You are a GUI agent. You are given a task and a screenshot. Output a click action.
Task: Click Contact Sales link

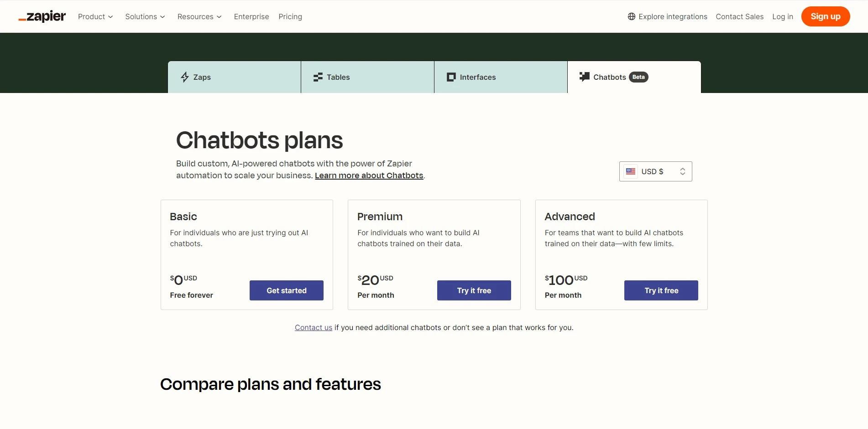(x=739, y=16)
